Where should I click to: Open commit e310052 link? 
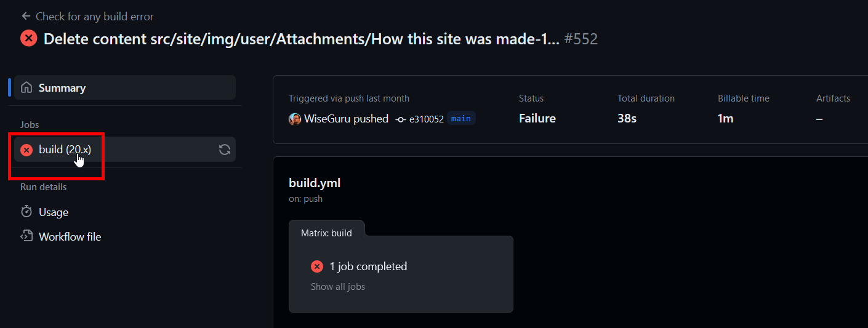coord(426,119)
